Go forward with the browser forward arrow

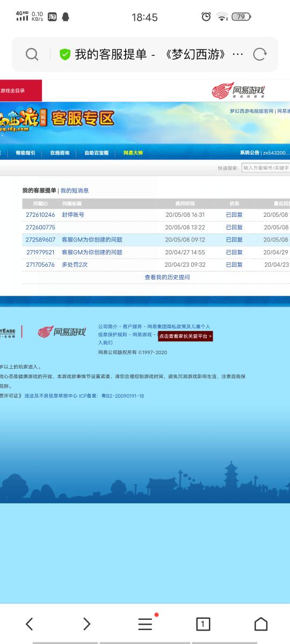[87, 624]
